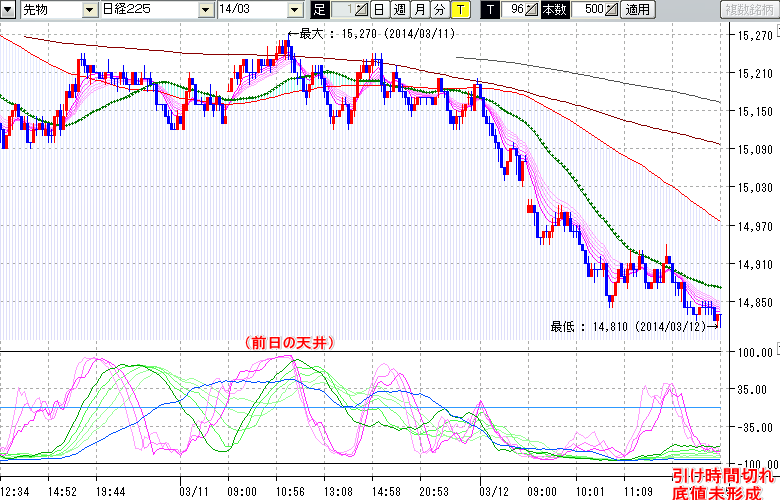Select the 分 minute timeframe
780x500 pixels.
[x=439, y=10]
